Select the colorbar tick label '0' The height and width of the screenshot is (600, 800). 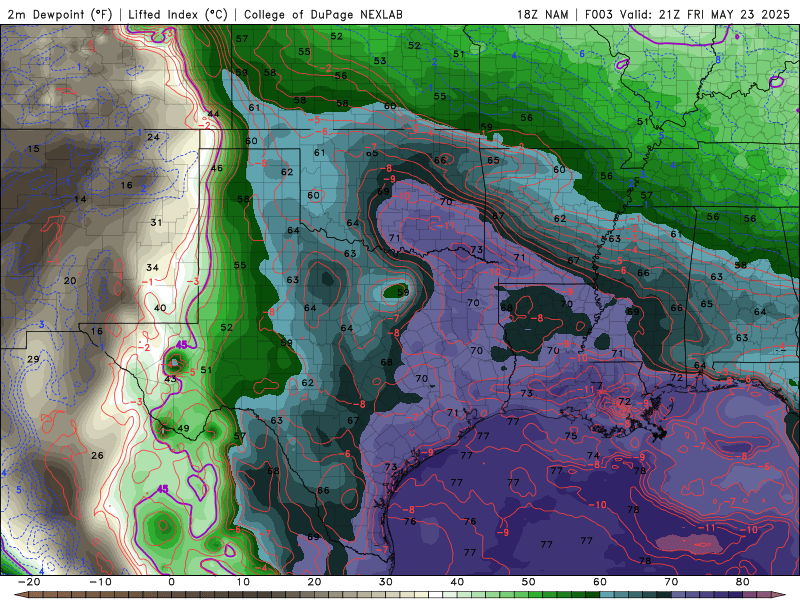(x=171, y=582)
